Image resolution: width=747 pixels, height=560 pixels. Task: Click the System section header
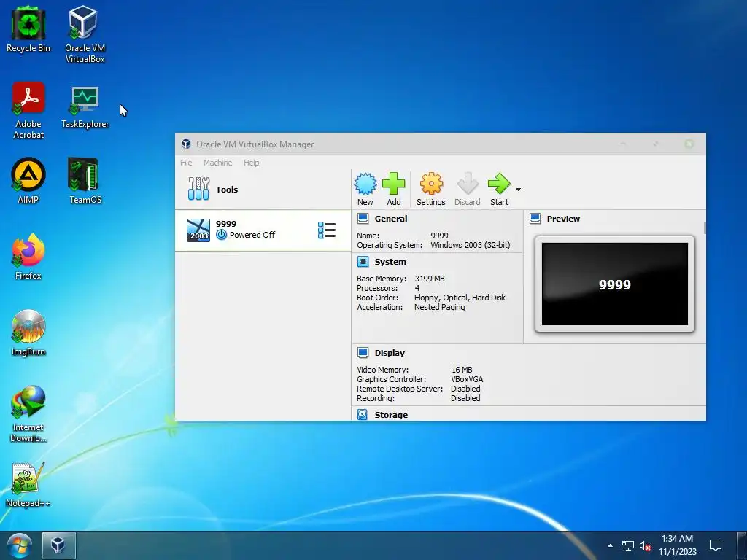coord(390,262)
